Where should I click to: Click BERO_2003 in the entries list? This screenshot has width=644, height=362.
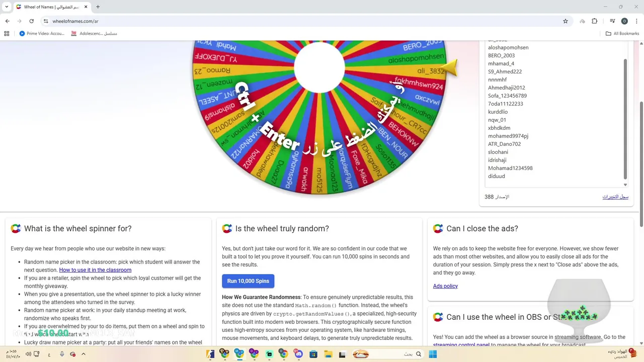[x=501, y=55]
